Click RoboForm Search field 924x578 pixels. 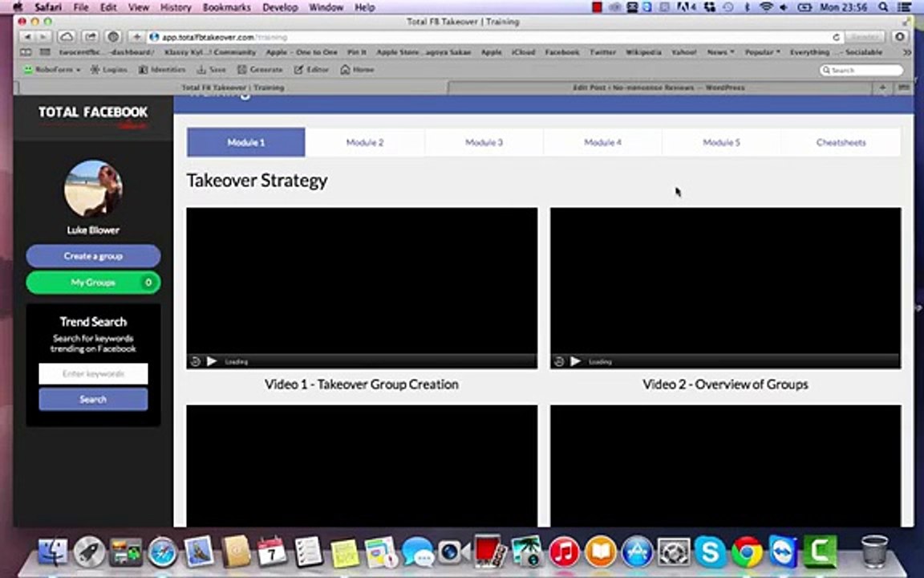pos(861,70)
